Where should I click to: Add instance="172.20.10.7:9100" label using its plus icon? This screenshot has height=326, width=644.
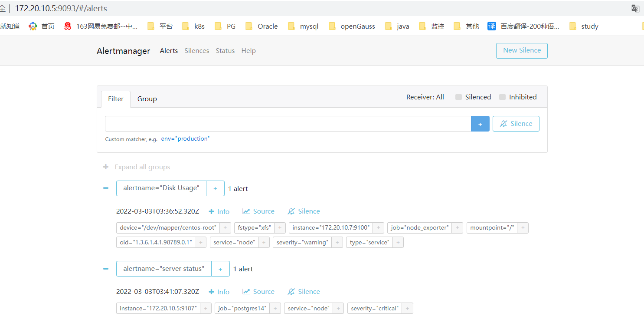[378, 227]
